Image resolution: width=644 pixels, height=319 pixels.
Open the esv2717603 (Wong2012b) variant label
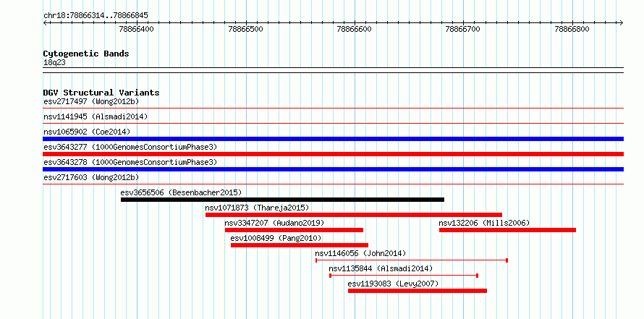(91, 177)
